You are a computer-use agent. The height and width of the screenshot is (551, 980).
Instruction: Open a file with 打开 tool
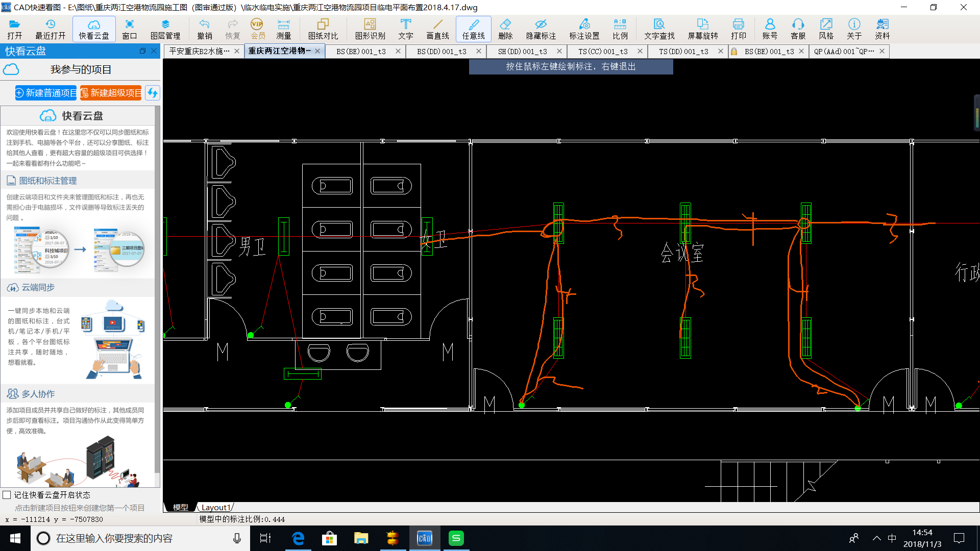pyautogui.click(x=14, y=29)
